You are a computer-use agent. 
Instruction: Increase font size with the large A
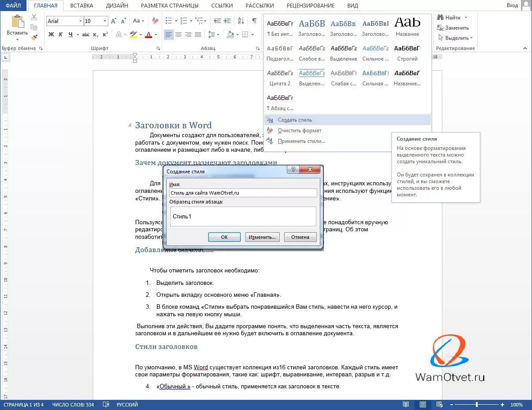point(114,21)
